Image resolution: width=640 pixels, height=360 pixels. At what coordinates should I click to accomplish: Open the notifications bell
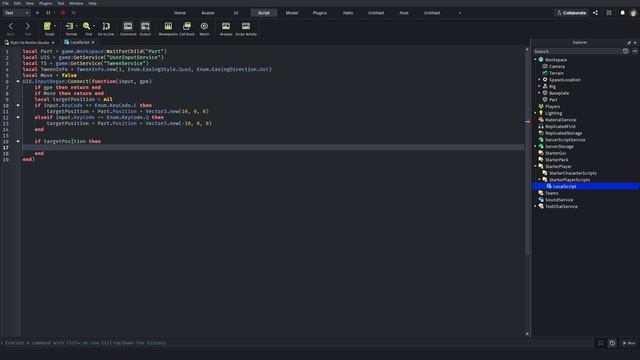click(x=622, y=13)
